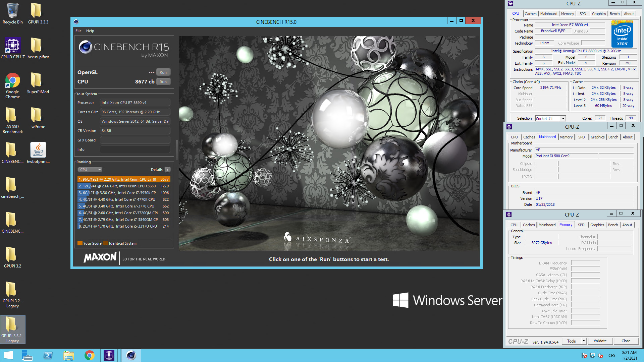Open the Recycle Bin desktop icon
Image resolution: width=644 pixels, height=362 pixels.
tap(13, 14)
